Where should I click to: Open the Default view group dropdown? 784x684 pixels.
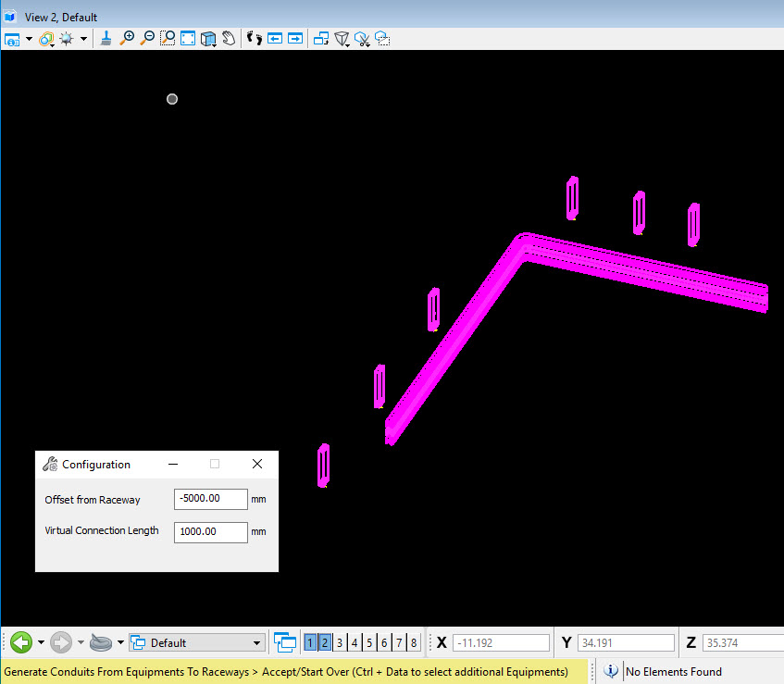coord(197,641)
